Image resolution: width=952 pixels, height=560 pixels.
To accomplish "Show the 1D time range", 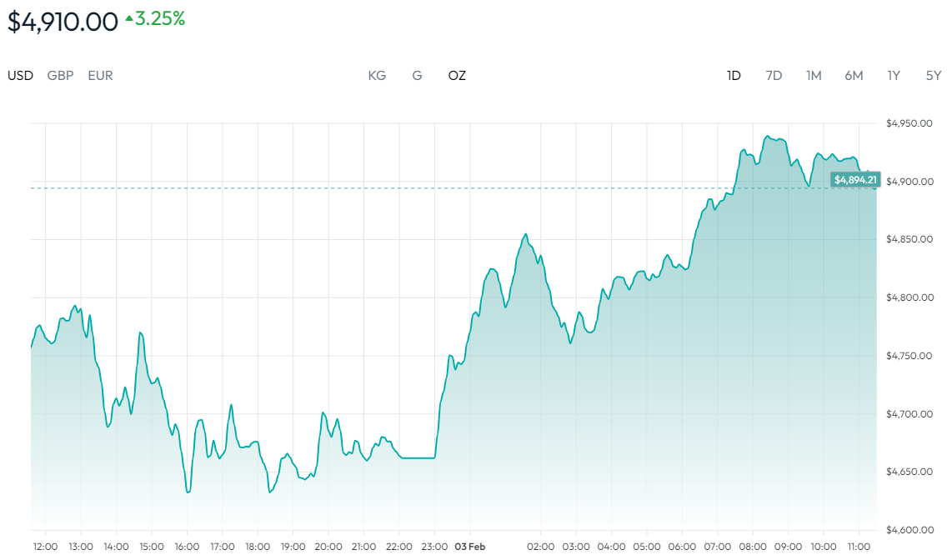I will click(x=734, y=76).
